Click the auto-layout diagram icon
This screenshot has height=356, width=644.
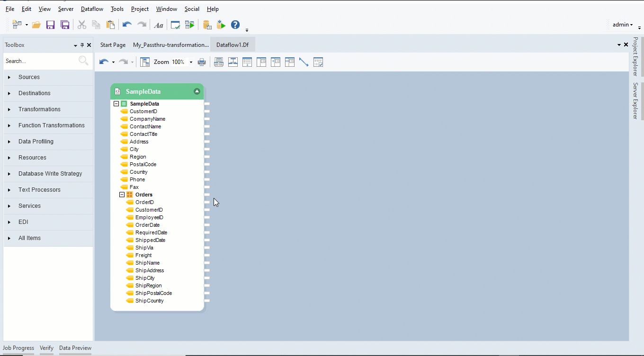click(145, 62)
